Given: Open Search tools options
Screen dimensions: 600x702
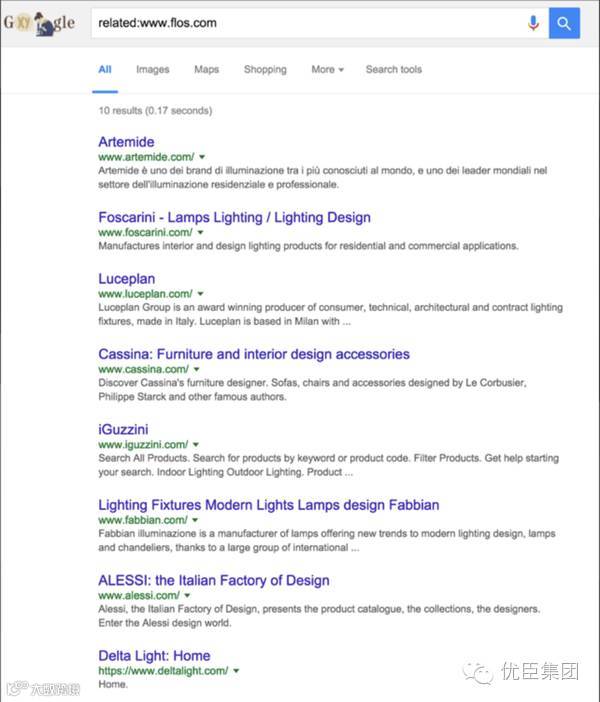Looking at the screenshot, I should (x=394, y=69).
